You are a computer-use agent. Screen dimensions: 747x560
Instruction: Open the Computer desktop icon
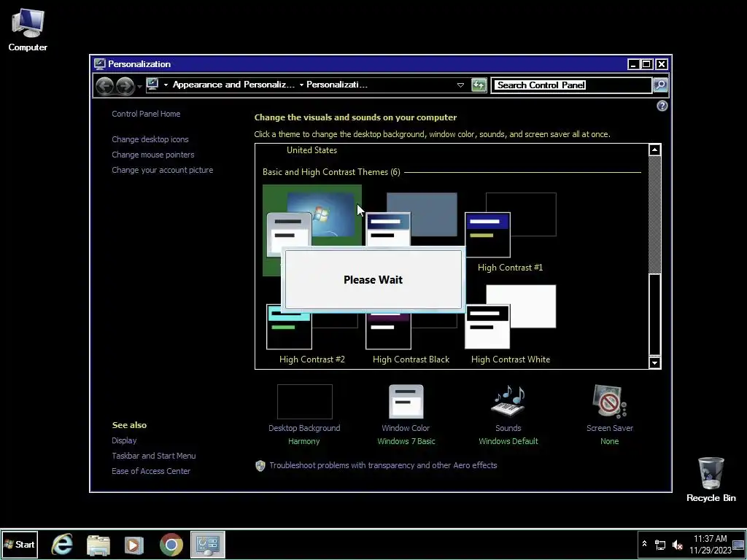28,31
